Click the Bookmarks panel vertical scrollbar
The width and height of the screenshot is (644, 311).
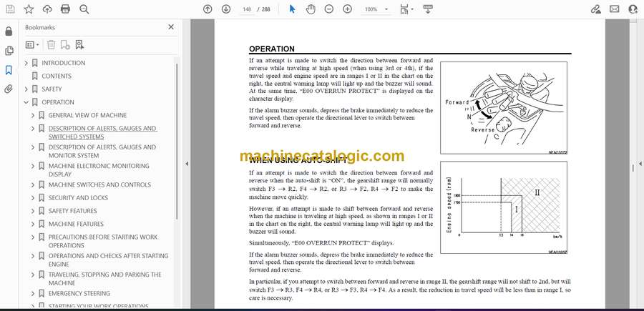click(x=177, y=142)
